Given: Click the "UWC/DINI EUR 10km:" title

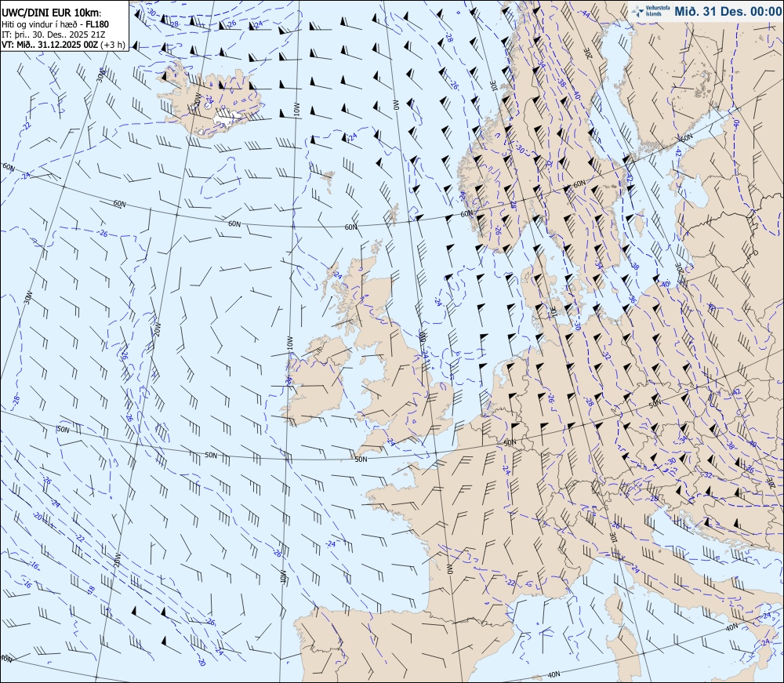Looking at the screenshot, I should tap(51, 13).
